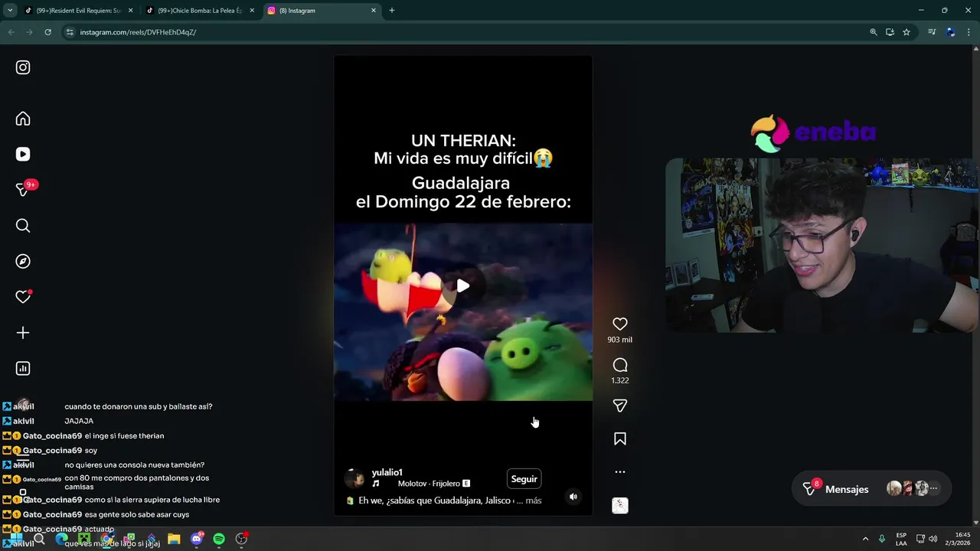Go to Instagram Home feed
The width and height of the screenshot is (980, 551).
coord(23,119)
